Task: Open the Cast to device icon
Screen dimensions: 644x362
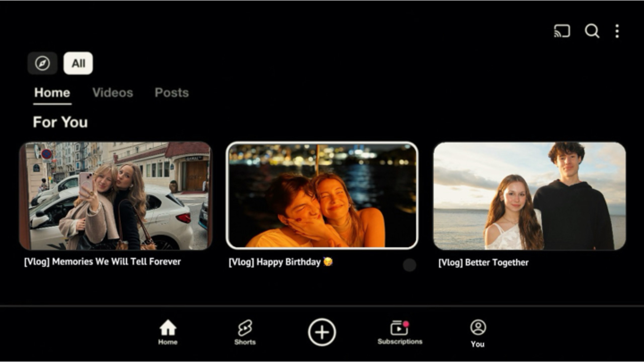Action: coord(562,31)
